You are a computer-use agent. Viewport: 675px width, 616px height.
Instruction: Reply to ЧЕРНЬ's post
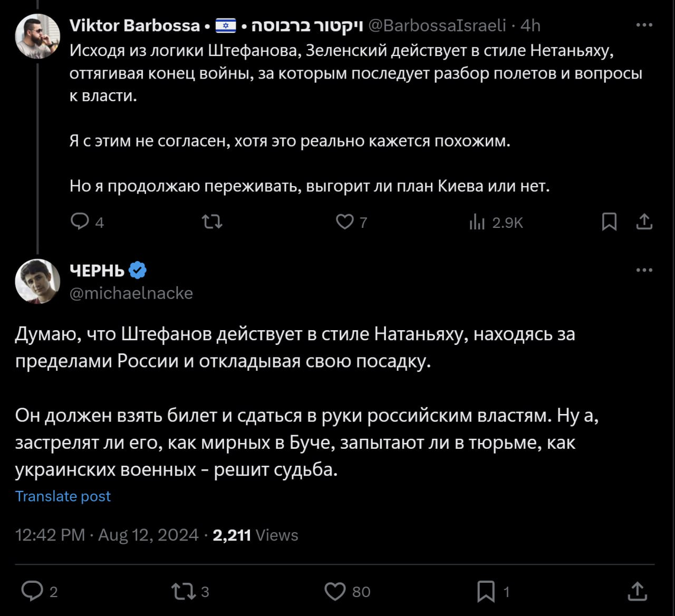coord(33,591)
